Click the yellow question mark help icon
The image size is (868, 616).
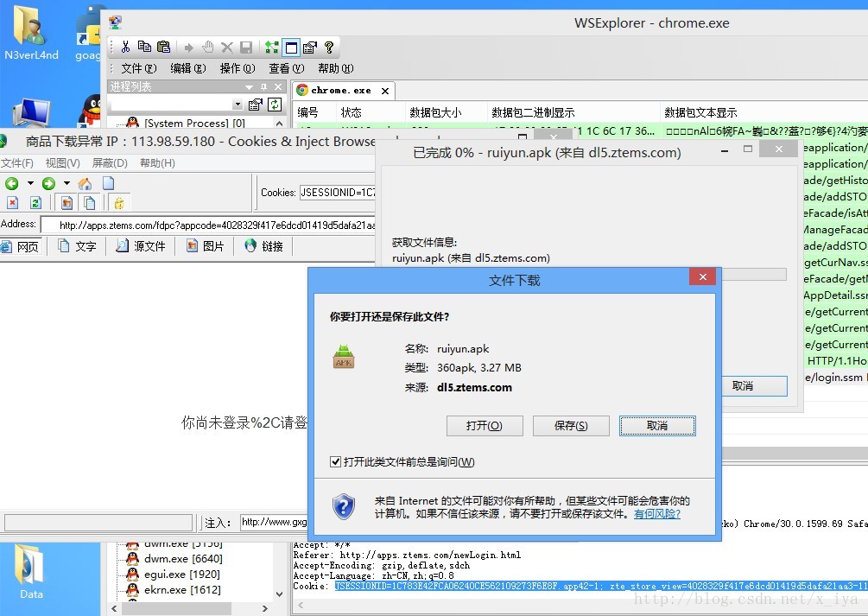[329, 48]
